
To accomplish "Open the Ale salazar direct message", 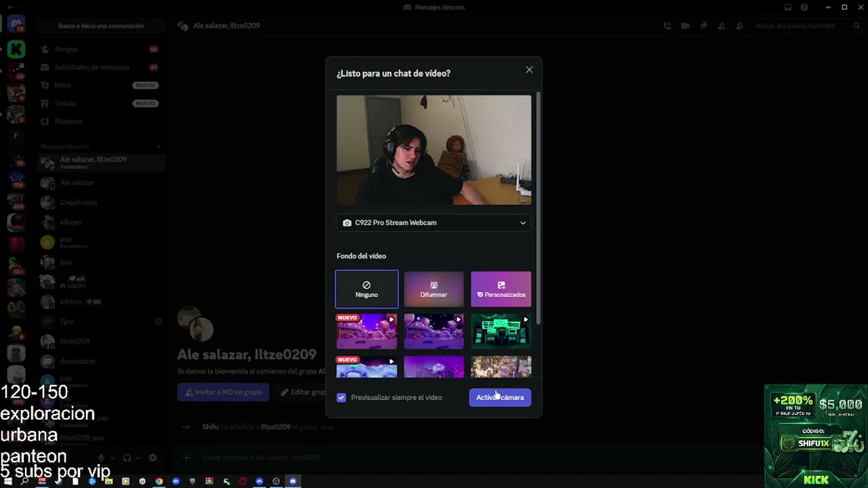I will (x=101, y=182).
